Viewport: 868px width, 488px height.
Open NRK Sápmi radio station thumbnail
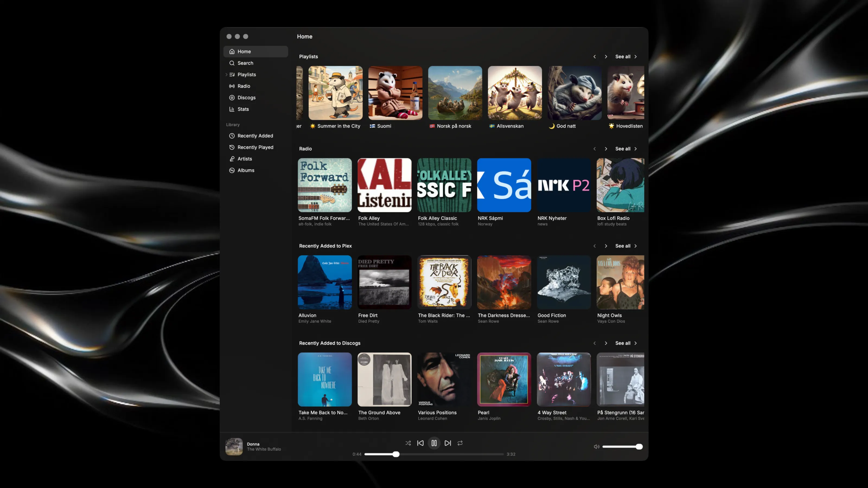(x=504, y=185)
